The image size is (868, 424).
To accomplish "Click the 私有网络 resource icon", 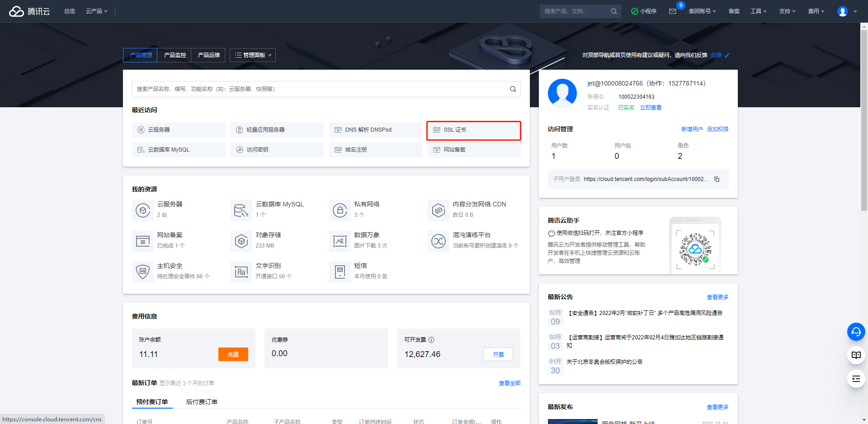I will (x=340, y=210).
